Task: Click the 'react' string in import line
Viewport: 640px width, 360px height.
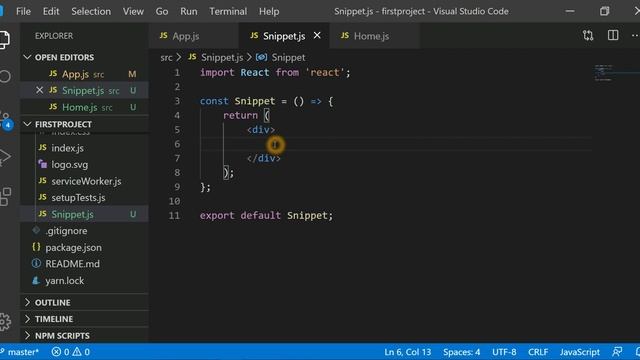Action: (x=324, y=72)
